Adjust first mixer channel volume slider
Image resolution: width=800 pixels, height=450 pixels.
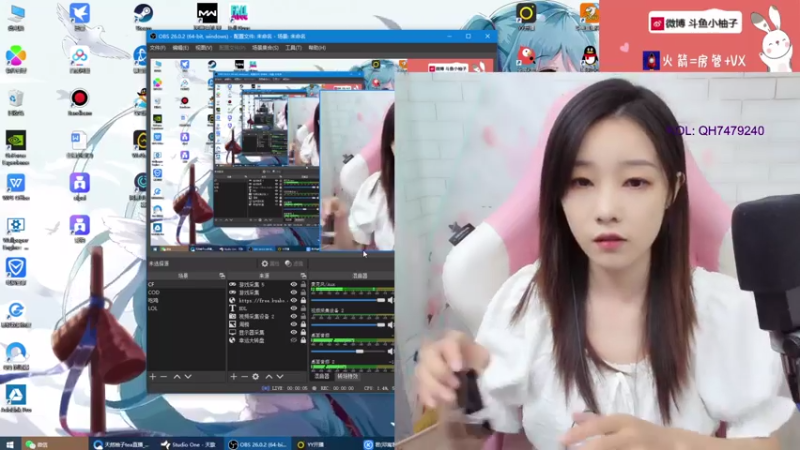pyautogui.click(x=348, y=301)
